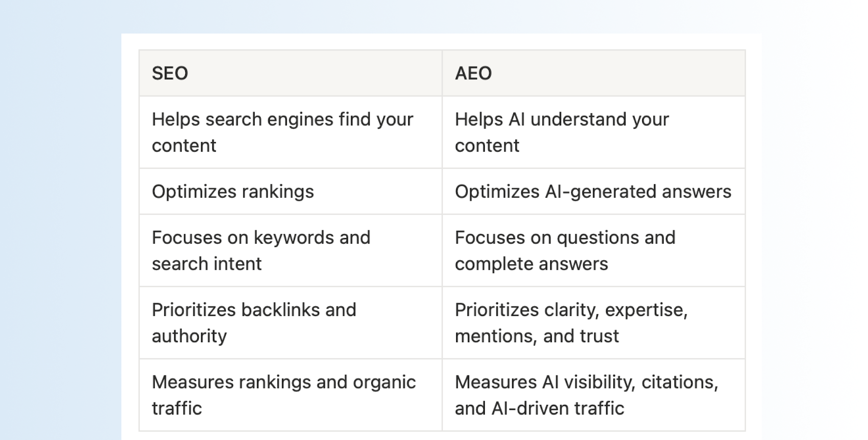Select 'Helps AI understand your content' cell
The image size is (868, 440).
point(593,133)
